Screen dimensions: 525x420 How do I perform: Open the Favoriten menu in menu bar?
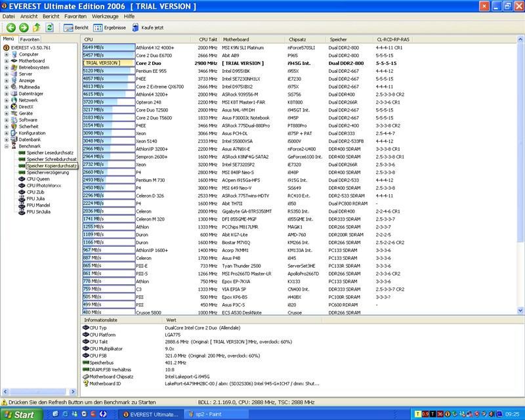click(75, 16)
